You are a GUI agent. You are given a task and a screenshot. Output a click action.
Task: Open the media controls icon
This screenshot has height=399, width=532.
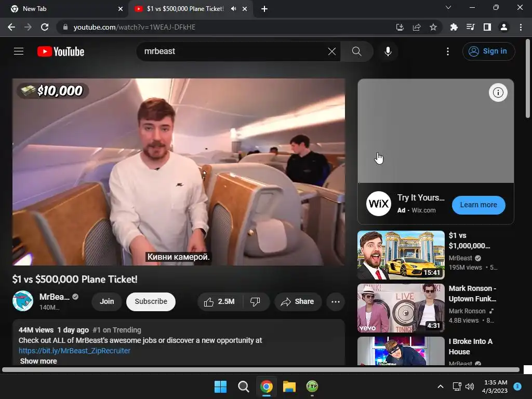pos(471,27)
